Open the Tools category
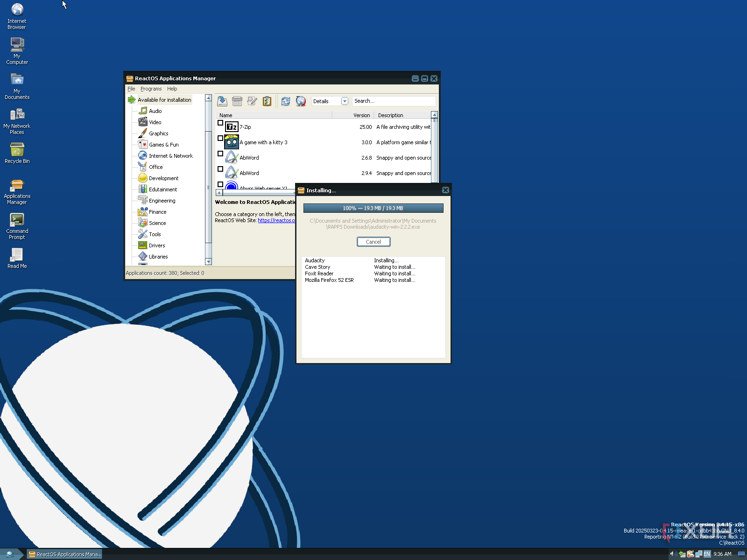Viewport: 747px width, 560px height. coord(155,234)
